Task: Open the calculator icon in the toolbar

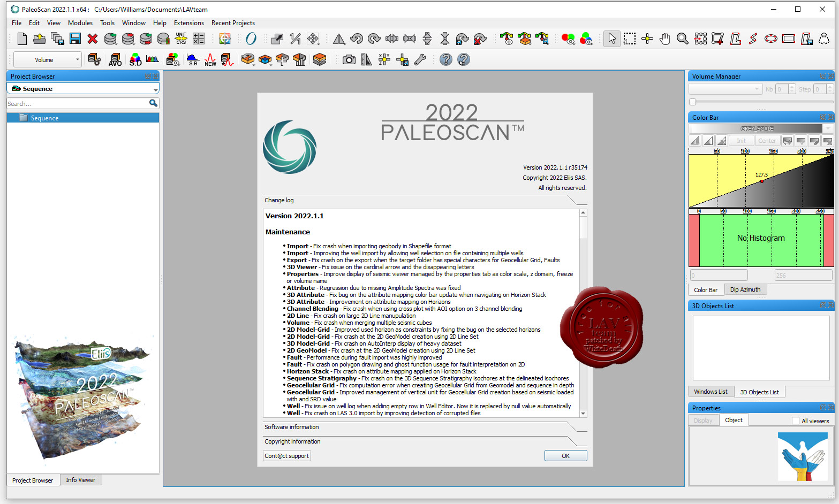Action: click(x=199, y=39)
